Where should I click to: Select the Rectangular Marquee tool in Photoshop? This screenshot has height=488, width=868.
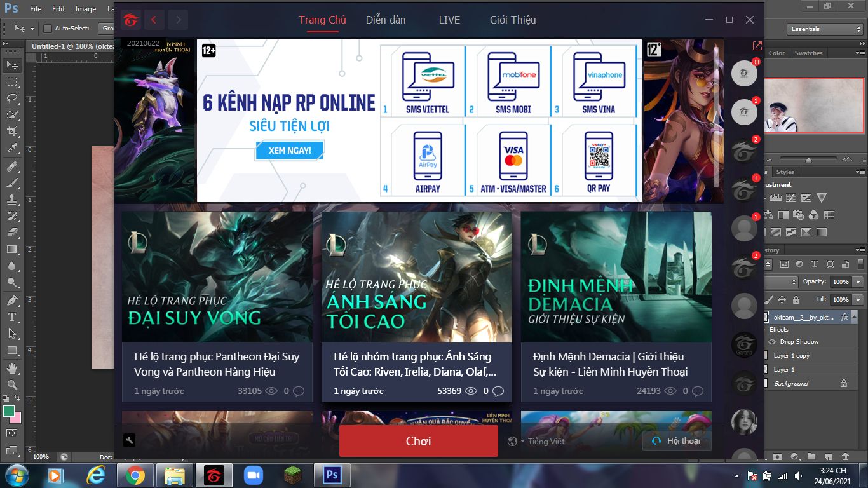[12, 82]
